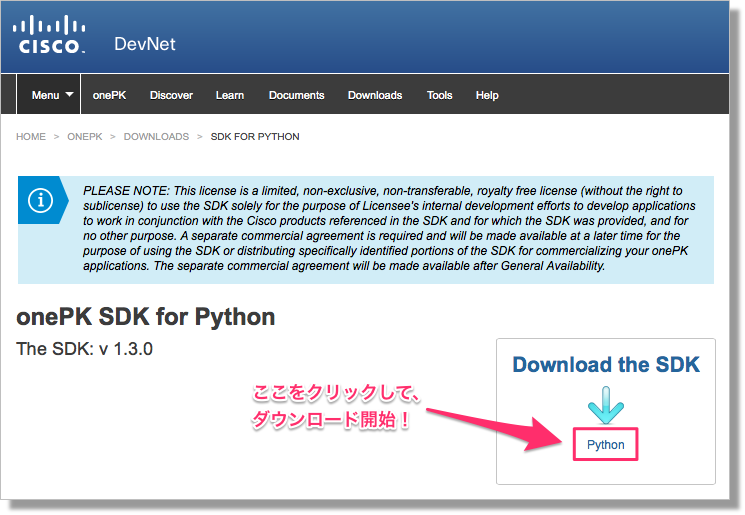Open the Help navigation item

coord(487,95)
